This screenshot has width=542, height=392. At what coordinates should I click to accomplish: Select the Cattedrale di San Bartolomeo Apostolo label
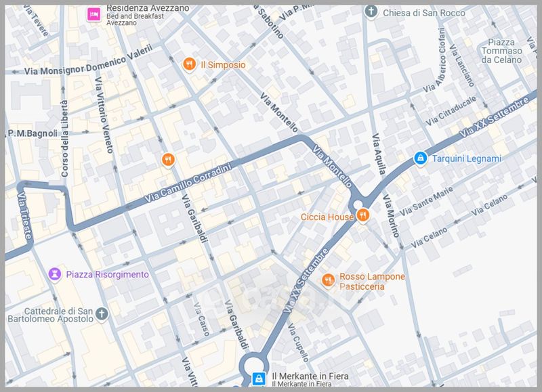coord(51,315)
